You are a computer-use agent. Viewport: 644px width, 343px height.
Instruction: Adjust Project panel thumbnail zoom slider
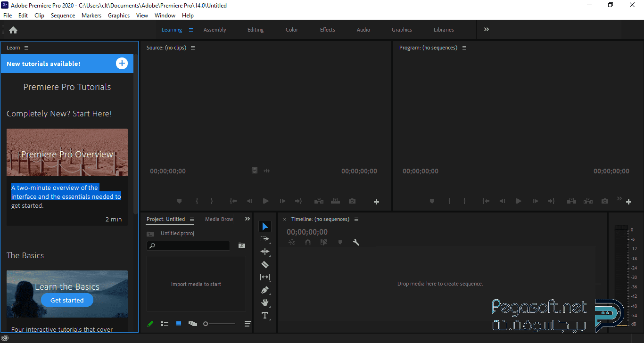(219, 324)
